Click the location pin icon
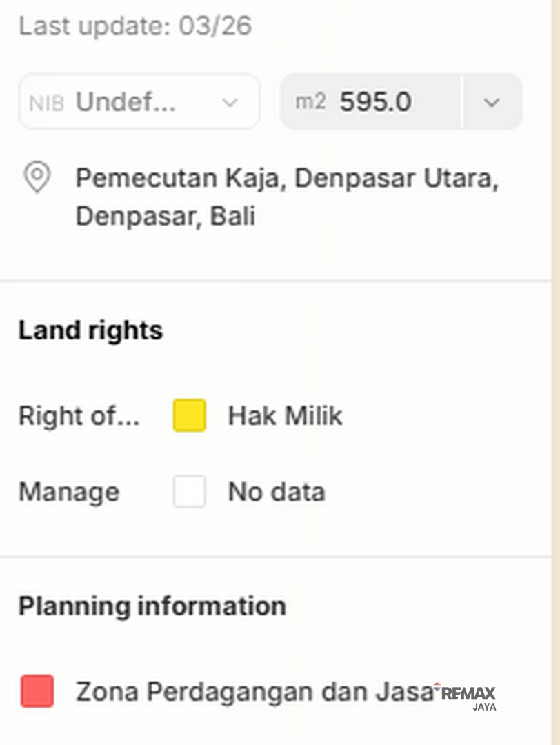The height and width of the screenshot is (745, 560). (37, 178)
